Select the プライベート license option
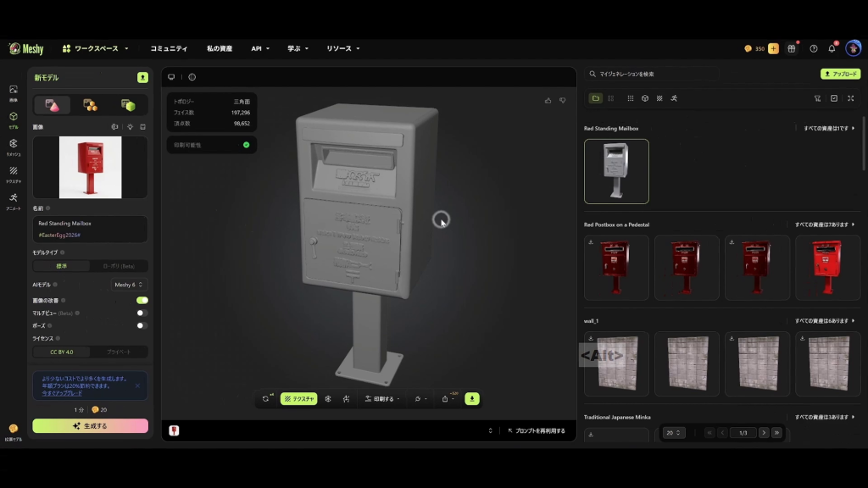This screenshot has height=488, width=868. pos(119,352)
